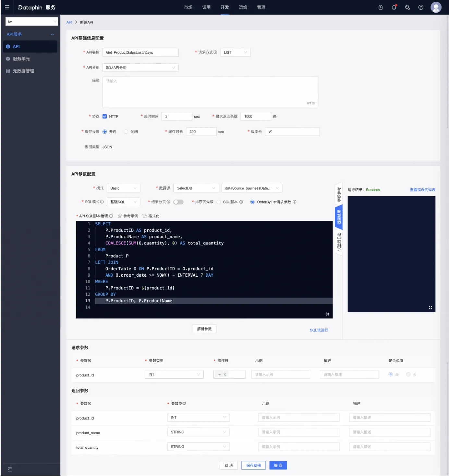Screen dimensions: 449x476
Task: Select 关闭 for cache setting
Action: point(126,132)
